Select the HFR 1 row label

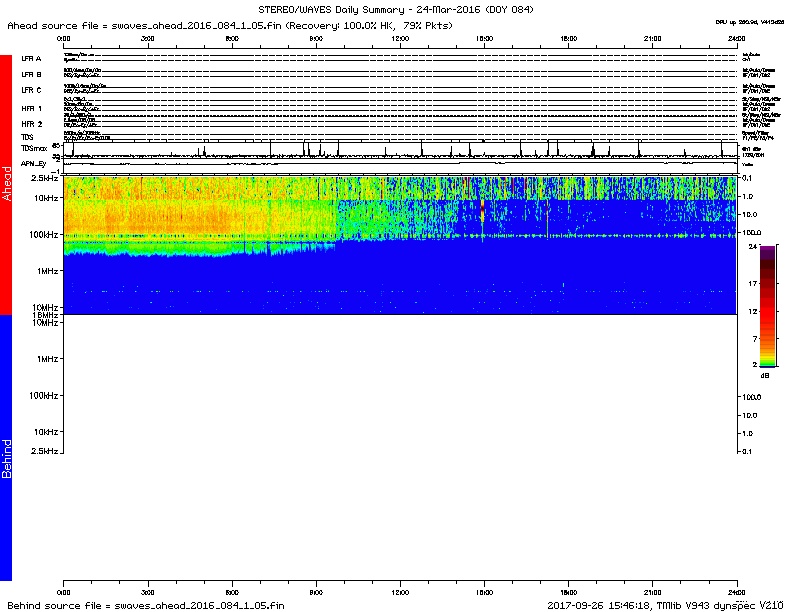32,108
